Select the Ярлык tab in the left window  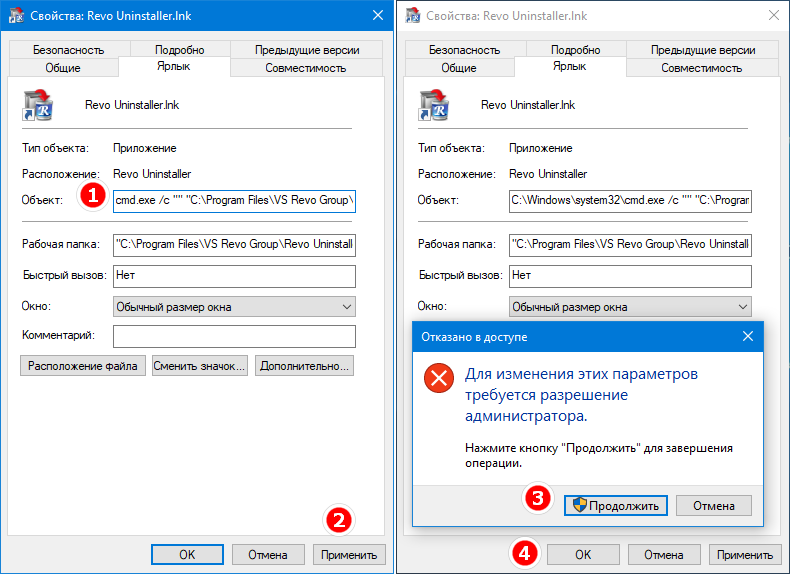(x=174, y=66)
